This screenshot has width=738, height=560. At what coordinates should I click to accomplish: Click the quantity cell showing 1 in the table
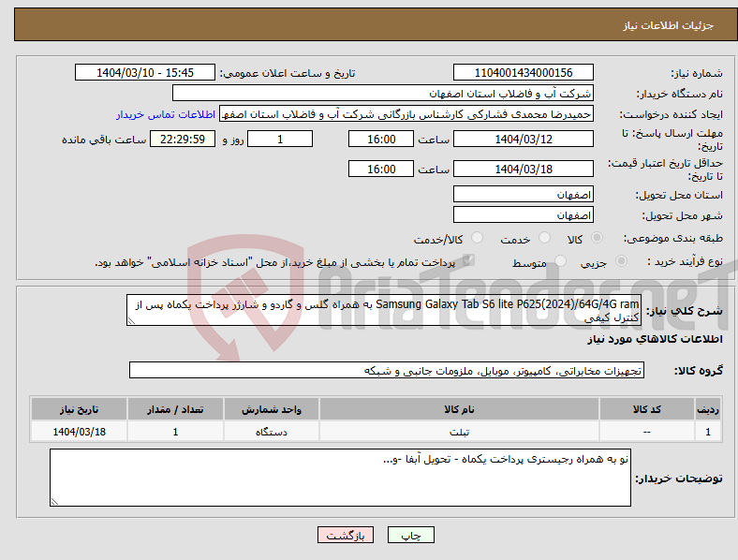[x=175, y=431]
